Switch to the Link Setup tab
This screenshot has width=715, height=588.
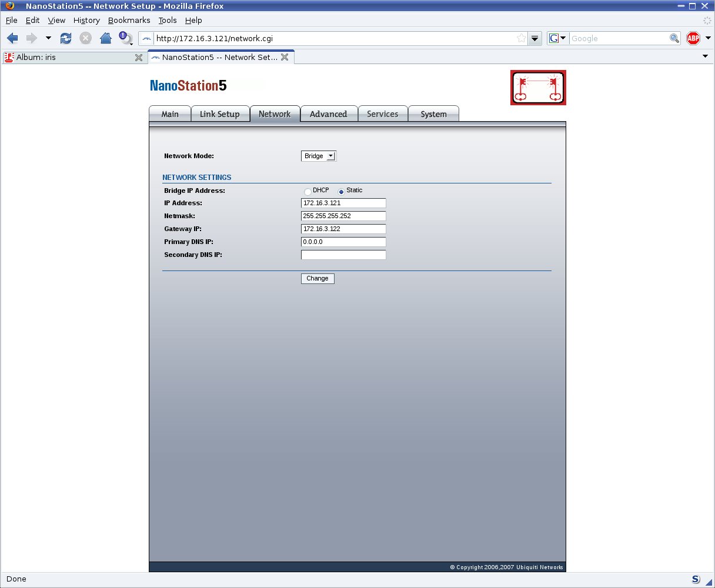tap(219, 114)
